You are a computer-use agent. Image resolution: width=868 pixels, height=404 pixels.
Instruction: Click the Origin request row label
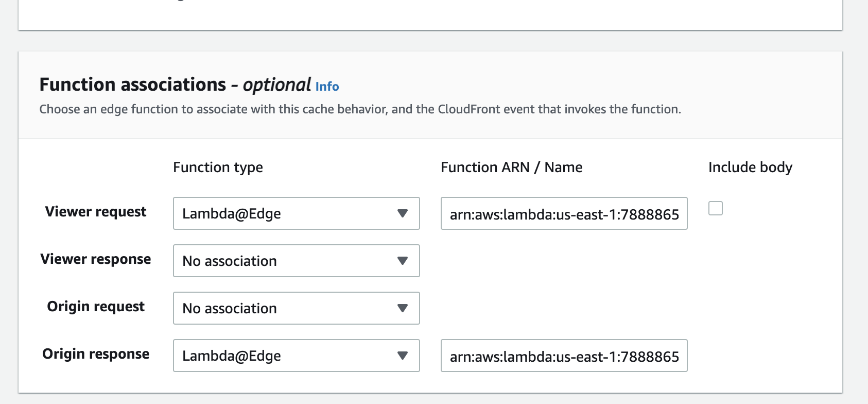(96, 307)
